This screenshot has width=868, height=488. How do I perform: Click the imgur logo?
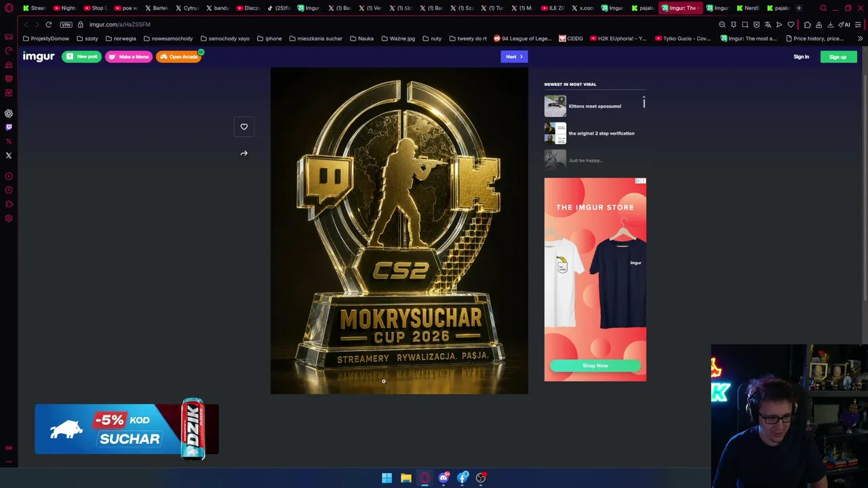[38, 57]
